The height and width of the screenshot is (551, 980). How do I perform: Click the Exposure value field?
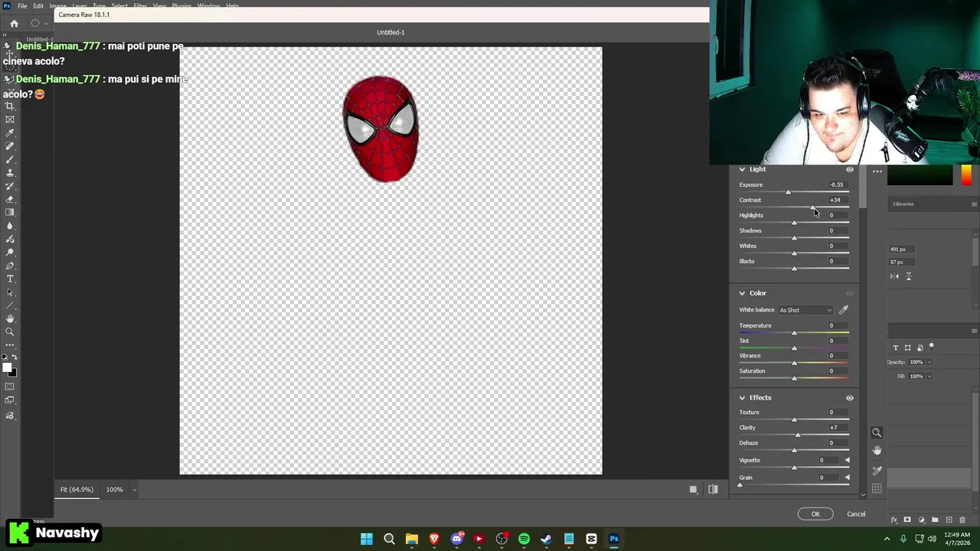(x=837, y=184)
